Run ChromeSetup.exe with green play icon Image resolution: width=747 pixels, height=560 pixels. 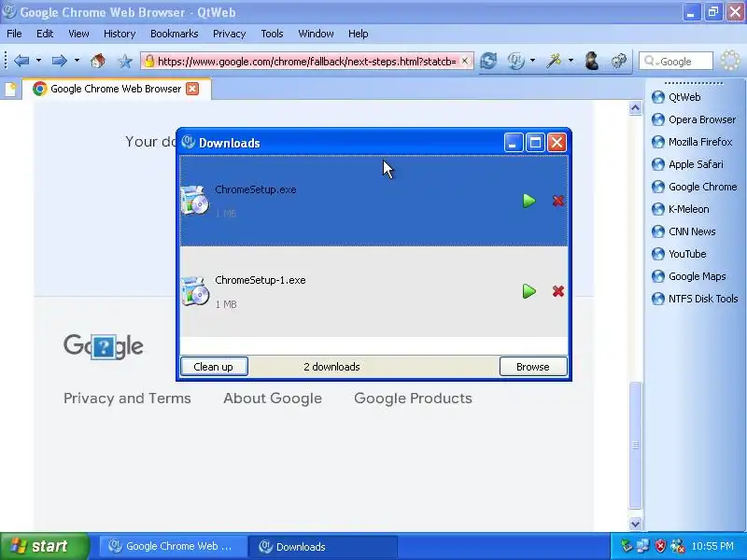tap(529, 201)
